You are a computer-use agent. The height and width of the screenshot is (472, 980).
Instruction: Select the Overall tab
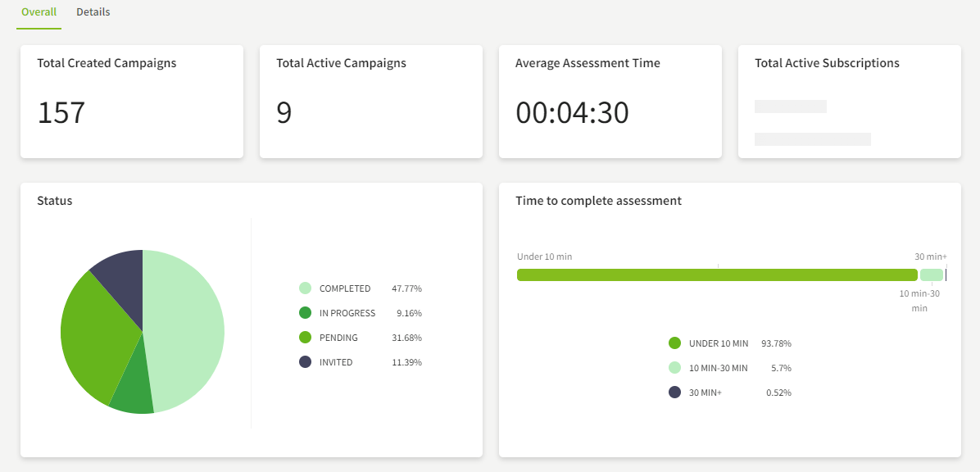click(39, 11)
